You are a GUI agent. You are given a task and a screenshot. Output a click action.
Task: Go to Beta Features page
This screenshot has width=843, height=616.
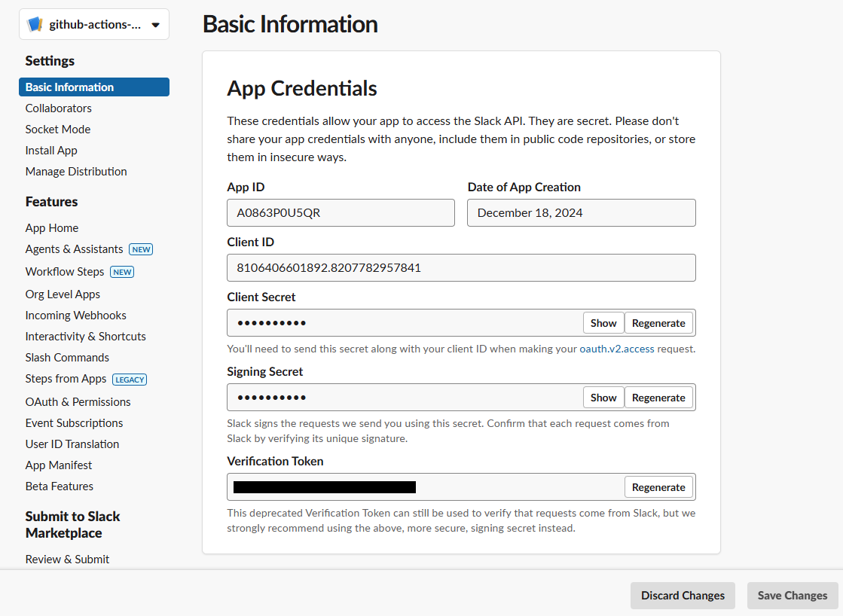60,486
